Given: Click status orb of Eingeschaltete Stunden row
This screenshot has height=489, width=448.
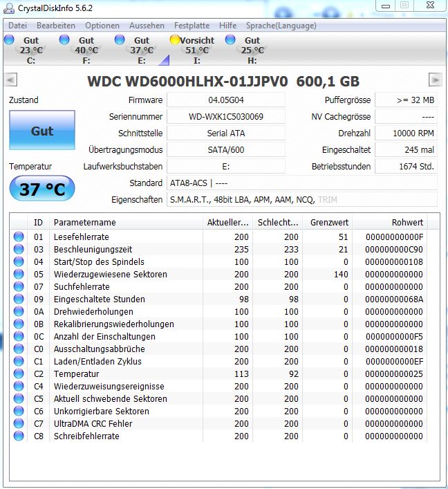Looking at the screenshot, I should (19, 299).
